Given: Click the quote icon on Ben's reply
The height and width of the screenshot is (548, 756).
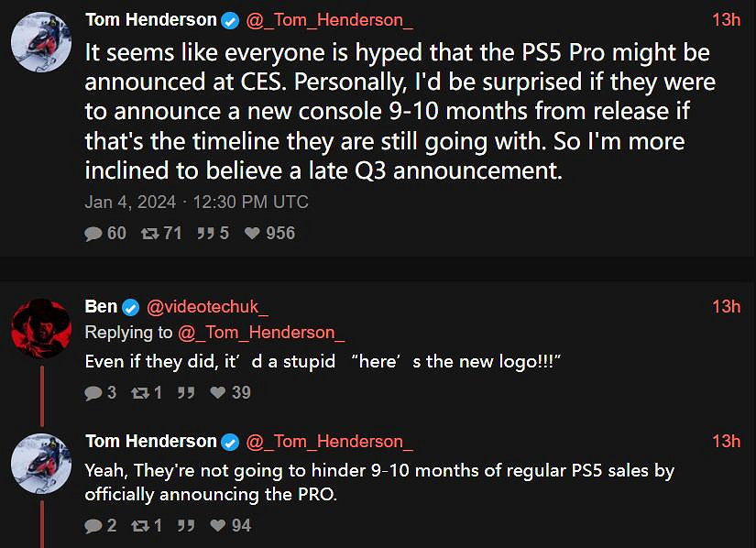Looking at the screenshot, I should pos(185,393).
